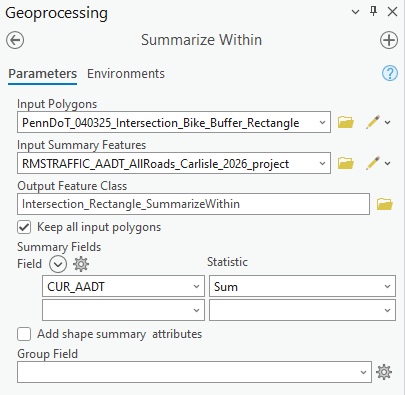Click pencil edit icon for Input Summary Features
This screenshot has width=405, height=395.
(373, 163)
